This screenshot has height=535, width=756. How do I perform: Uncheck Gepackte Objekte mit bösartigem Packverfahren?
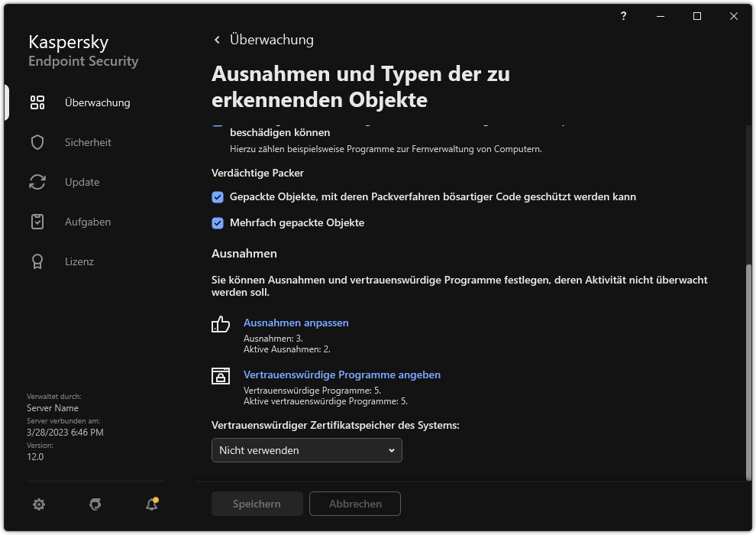pyautogui.click(x=218, y=196)
